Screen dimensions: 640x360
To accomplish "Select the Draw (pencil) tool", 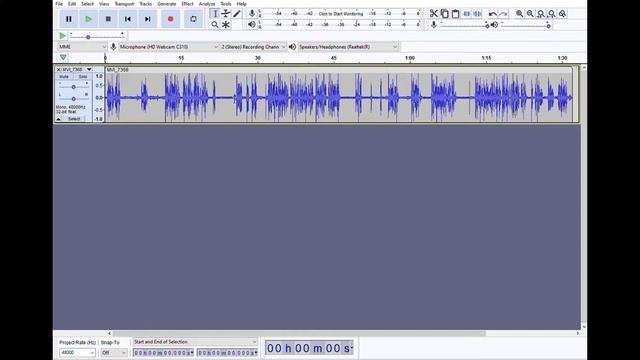I will 237,14.
